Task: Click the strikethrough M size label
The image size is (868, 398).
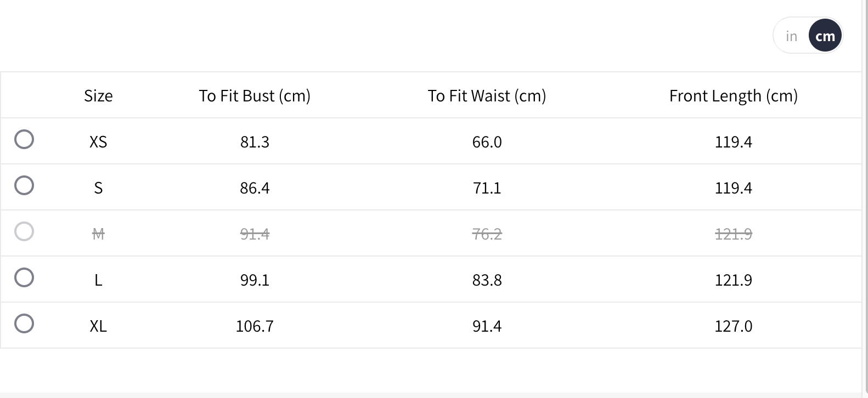Action: click(98, 234)
